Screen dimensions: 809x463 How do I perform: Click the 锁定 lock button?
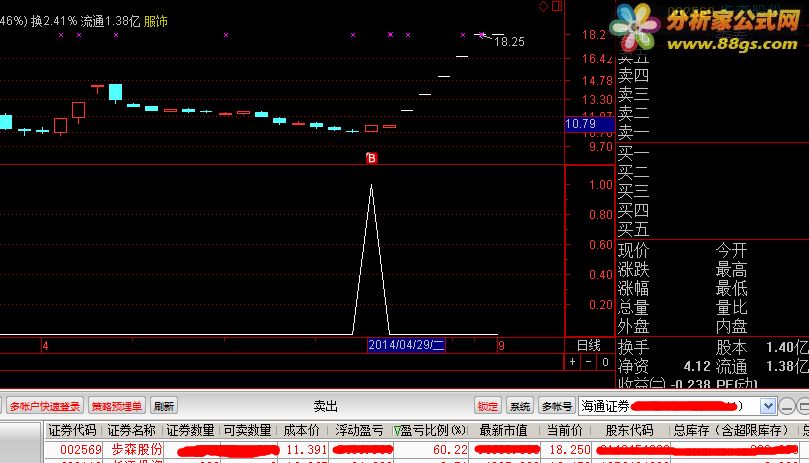tap(488, 406)
